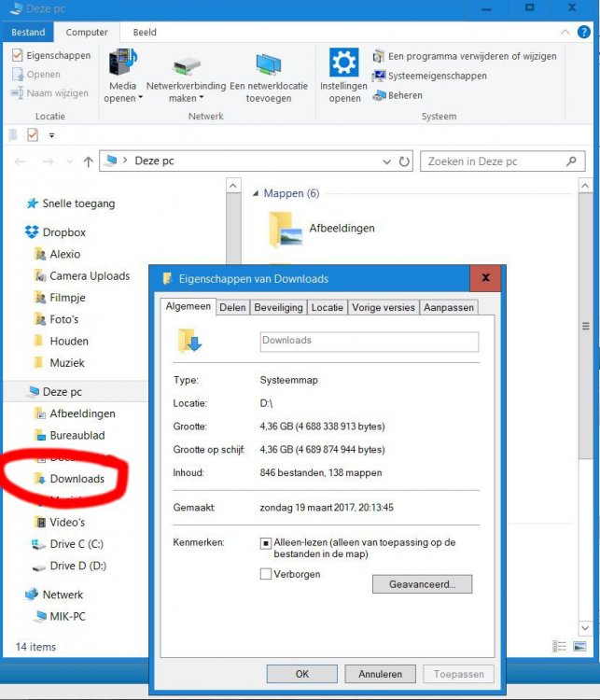This screenshot has height=700, width=600.
Task: Open the address bar history dropdown
Action: pos(387,161)
